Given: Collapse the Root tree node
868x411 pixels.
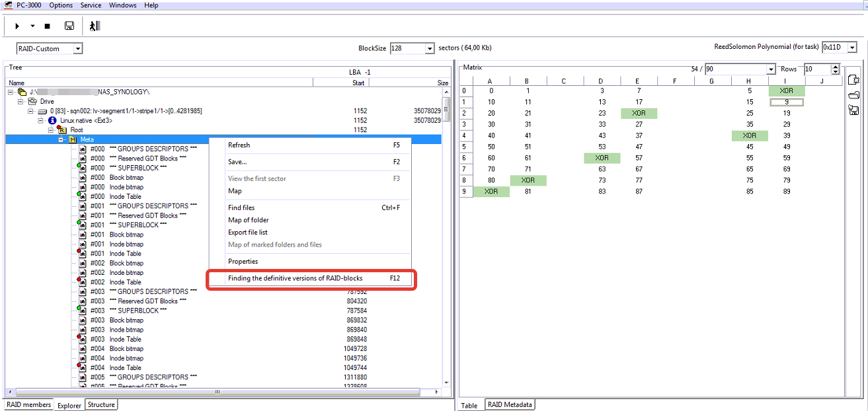Looking at the screenshot, I should 51,130.
